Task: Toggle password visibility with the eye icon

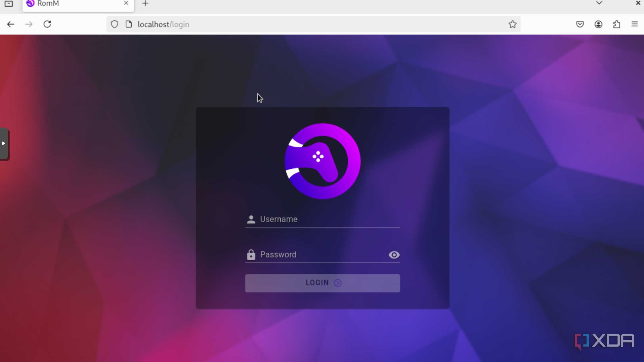Action: pos(394,255)
